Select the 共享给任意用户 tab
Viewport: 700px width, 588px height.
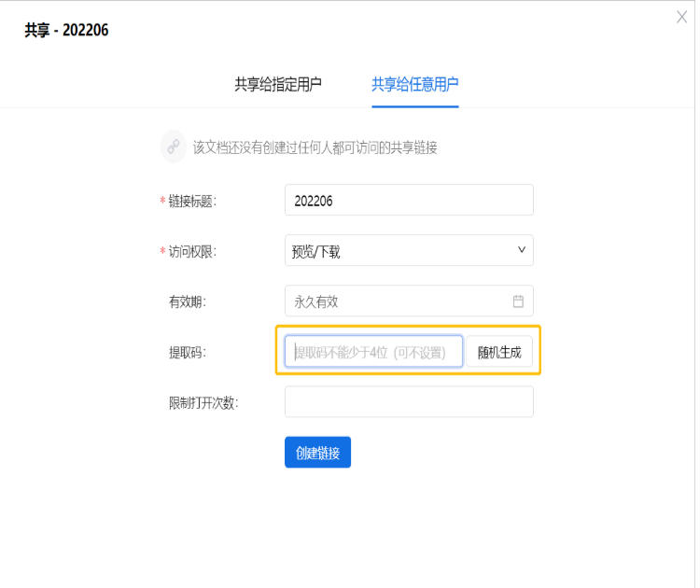coord(414,84)
